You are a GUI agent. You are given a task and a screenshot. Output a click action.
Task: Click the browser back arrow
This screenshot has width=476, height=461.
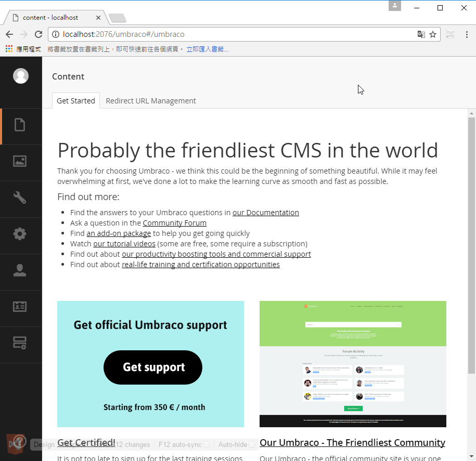[9, 34]
